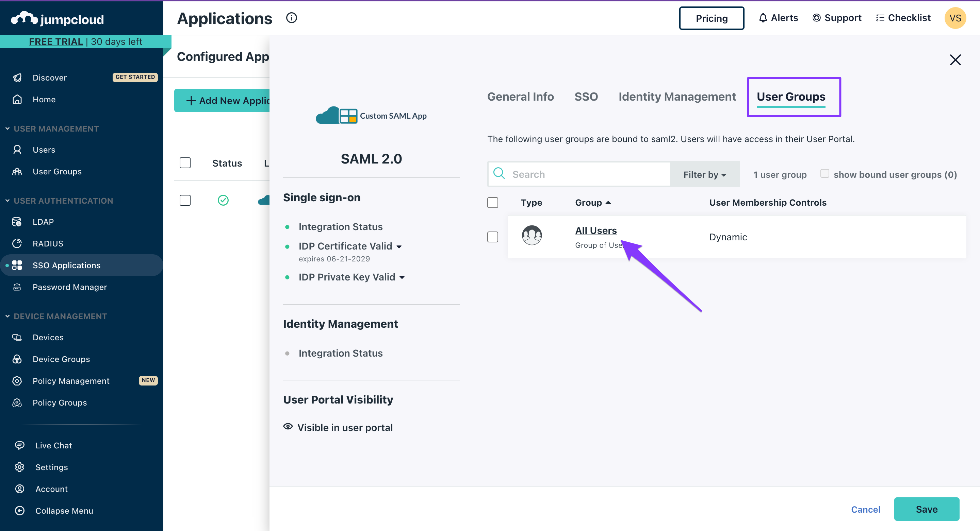This screenshot has height=531, width=980.
Task: Open the Filter by dropdown
Action: pyautogui.click(x=705, y=174)
